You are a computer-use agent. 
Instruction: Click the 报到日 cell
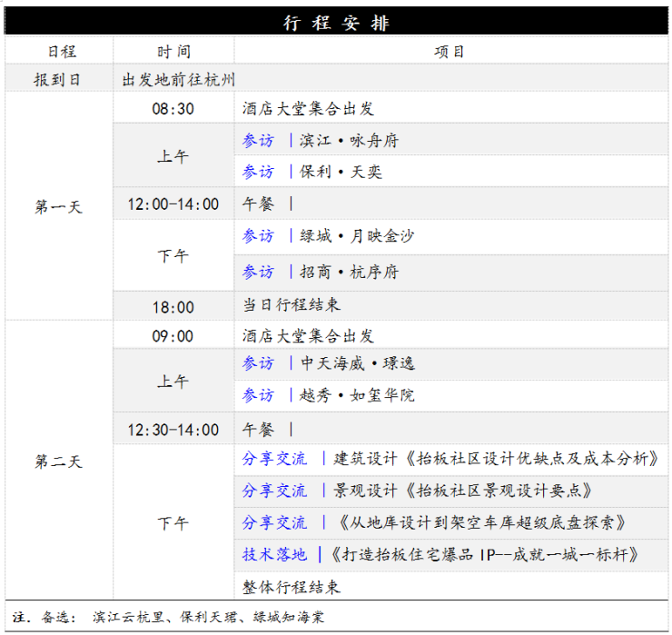coord(59,78)
